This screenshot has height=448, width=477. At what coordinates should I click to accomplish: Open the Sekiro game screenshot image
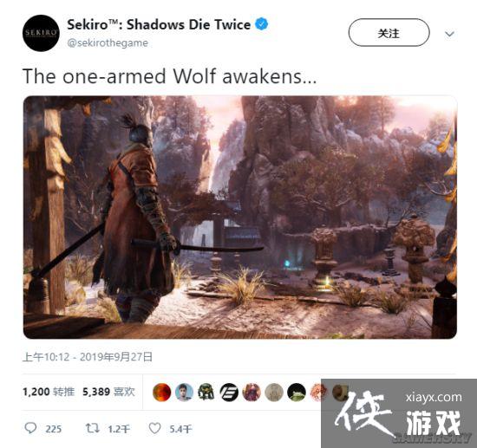click(240, 218)
